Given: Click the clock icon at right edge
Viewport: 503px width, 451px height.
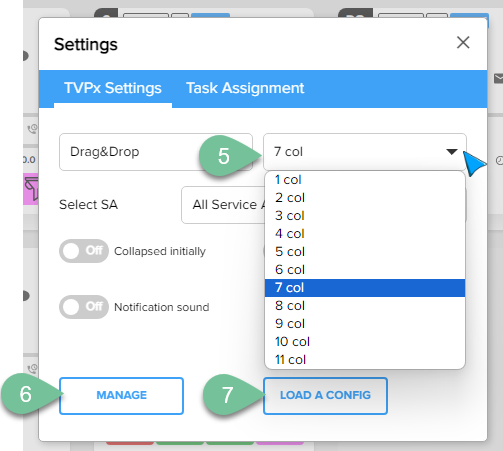Looking at the screenshot, I should (499, 161).
